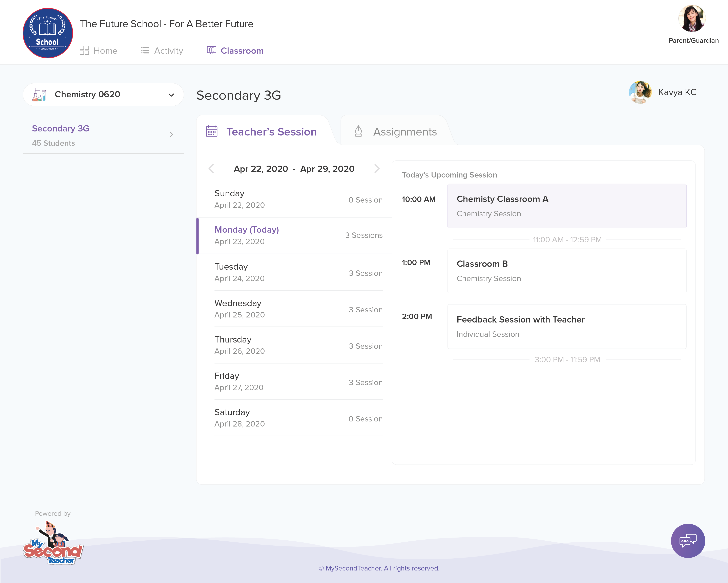728x583 pixels.
Task: Select Monday (Today) April 23 row
Action: click(x=294, y=236)
